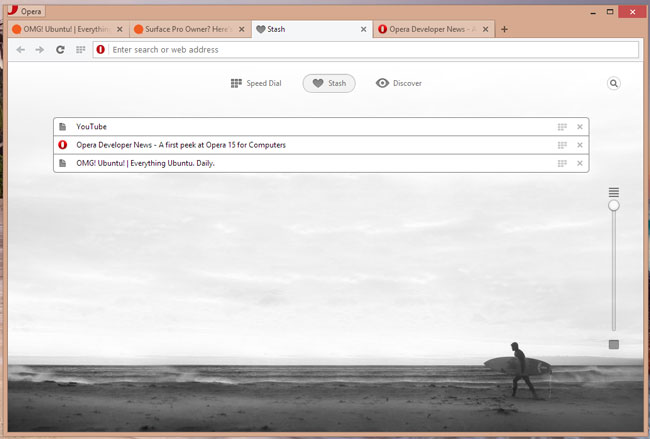Add OMG! Ubuntu! to Speed Dial

(562, 163)
